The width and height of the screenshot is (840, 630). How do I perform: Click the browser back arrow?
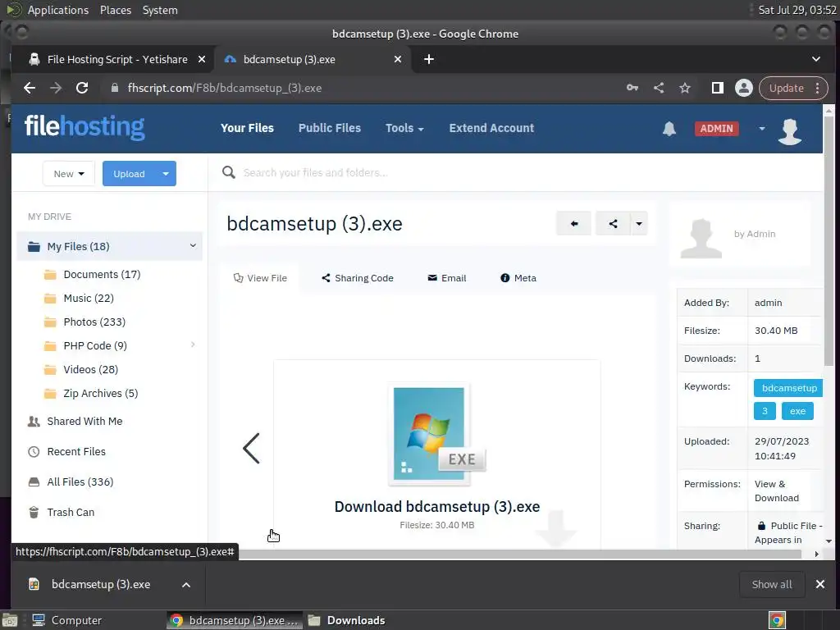pos(30,88)
